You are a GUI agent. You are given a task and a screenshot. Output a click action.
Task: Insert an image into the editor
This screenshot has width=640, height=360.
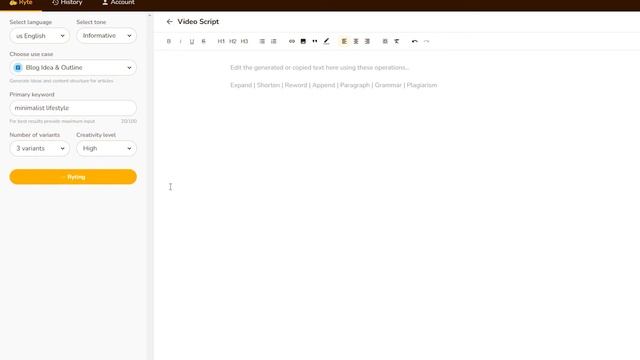click(303, 41)
